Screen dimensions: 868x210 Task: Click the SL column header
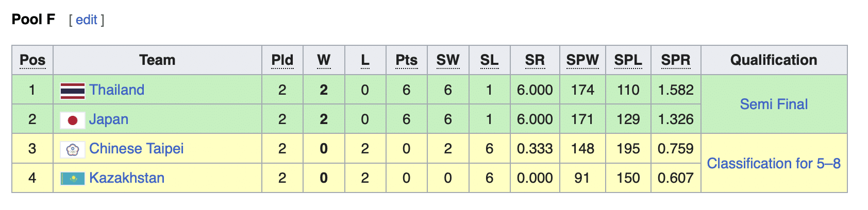pos(489,60)
